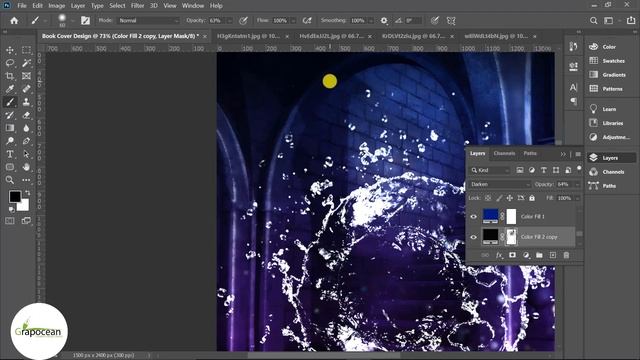Viewport: 640px width, 360px height.
Task: Open the Flow value dropdown
Action: tap(293, 20)
